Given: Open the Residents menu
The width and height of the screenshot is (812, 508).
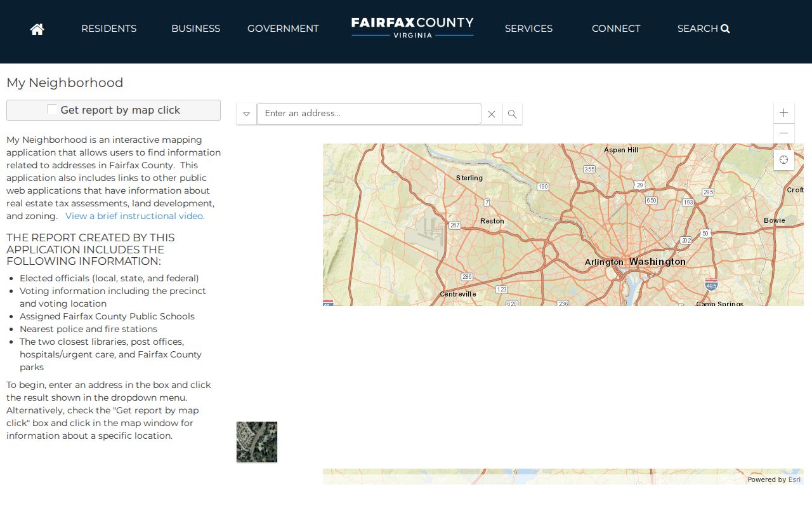Looking at the screenshot, I should (108, 29).
